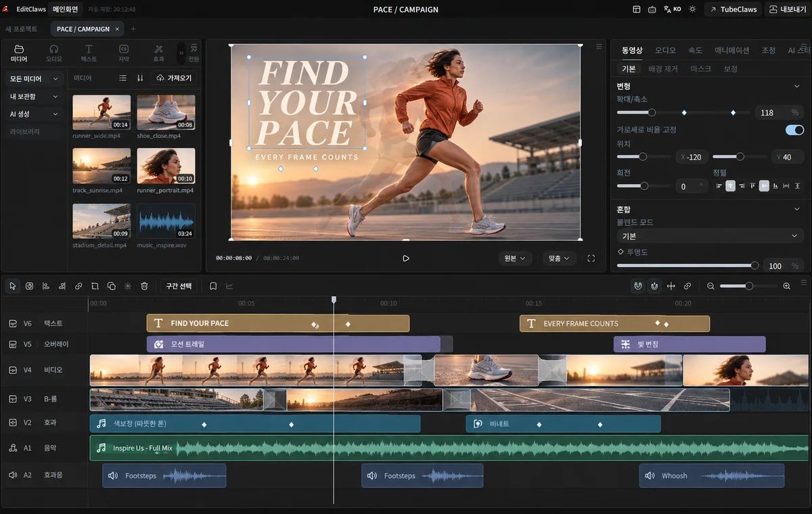Click the align top icon in alignment row

coord(753,185)
